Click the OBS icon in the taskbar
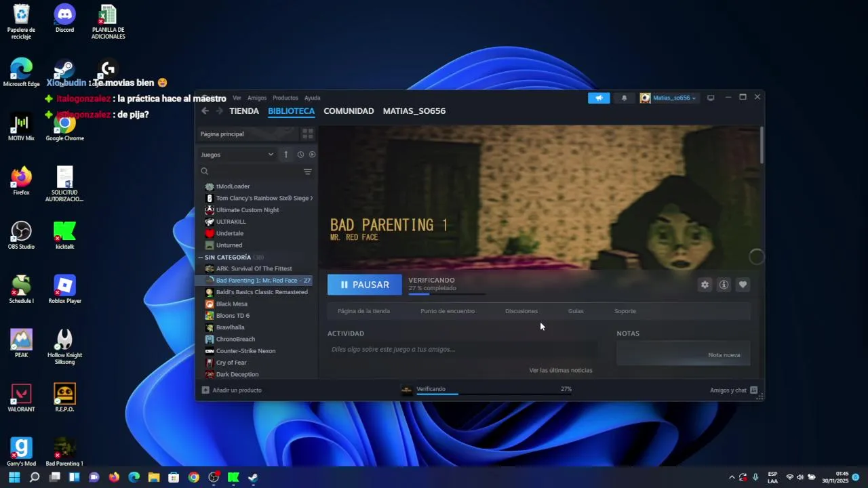This screenshot has height=488, width=868. coord(214,477)
